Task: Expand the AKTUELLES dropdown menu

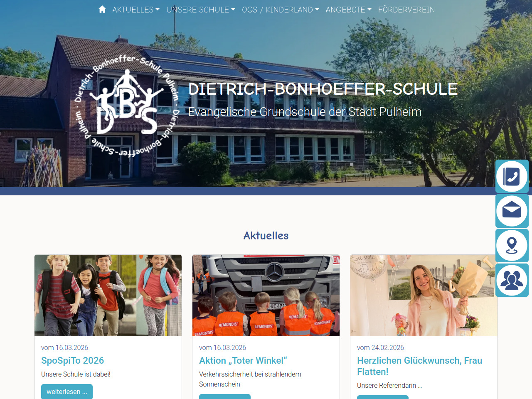Action: (x=136, y=10)
